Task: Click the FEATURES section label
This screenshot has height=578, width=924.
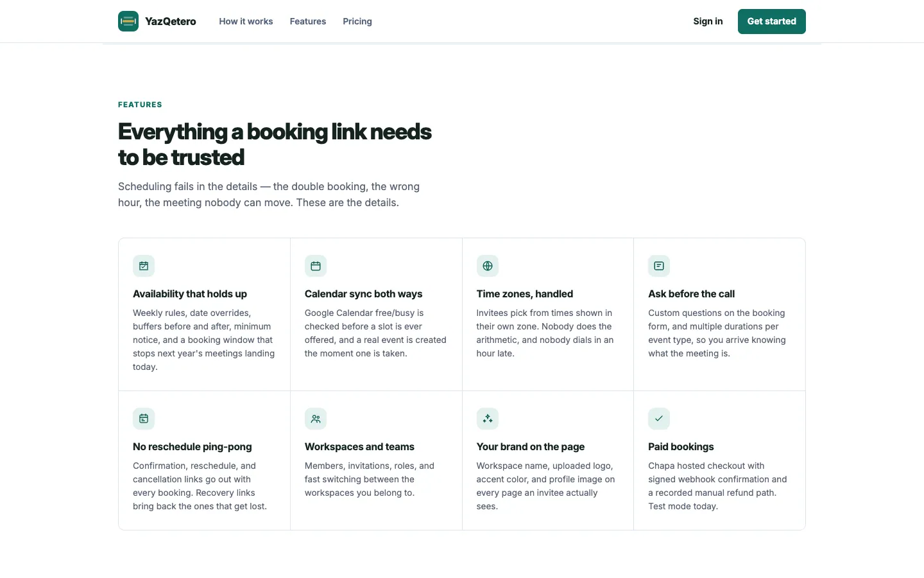Action: point(140,105)
